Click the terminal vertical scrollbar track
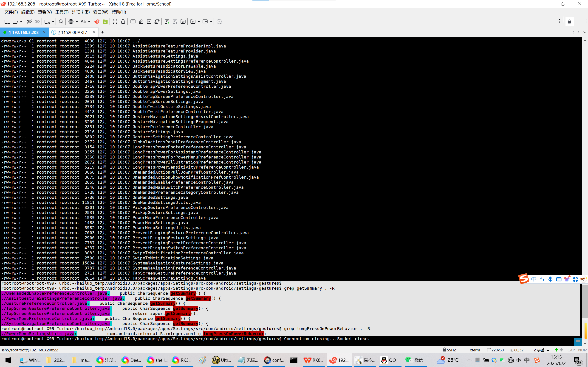Viewport: 588px width, 367px height. [585, 170]
